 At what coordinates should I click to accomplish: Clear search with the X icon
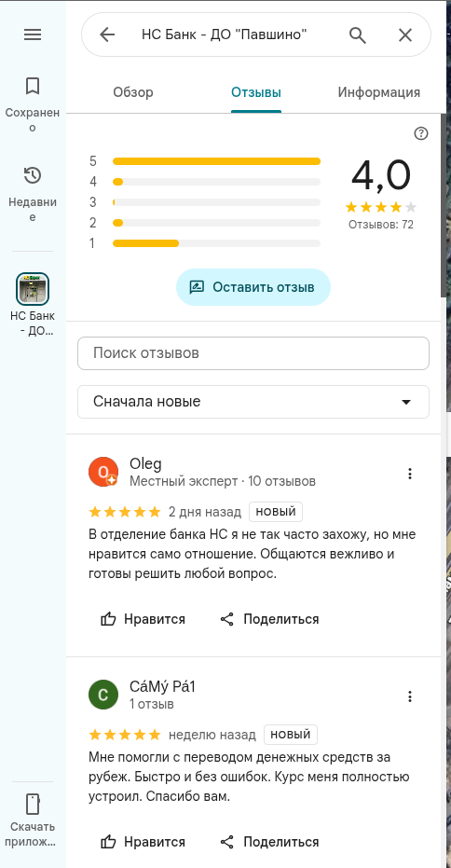[x=405, y=34]
